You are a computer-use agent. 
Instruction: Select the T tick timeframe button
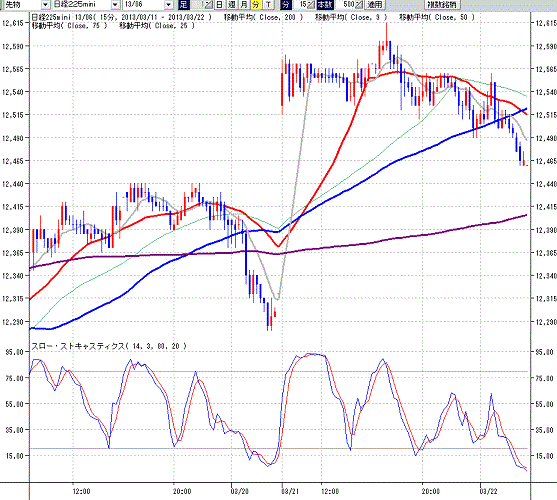(268, 5)
